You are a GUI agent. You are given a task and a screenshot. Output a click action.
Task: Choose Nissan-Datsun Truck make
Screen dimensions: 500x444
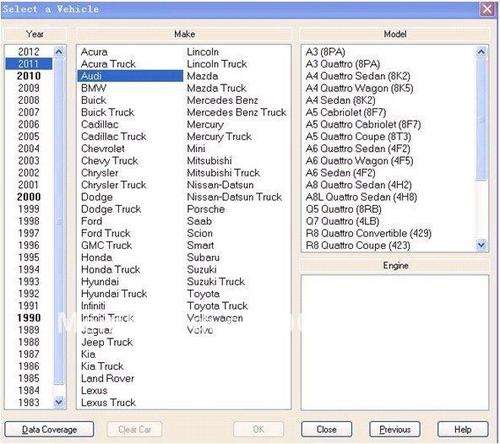coord(234,197)
